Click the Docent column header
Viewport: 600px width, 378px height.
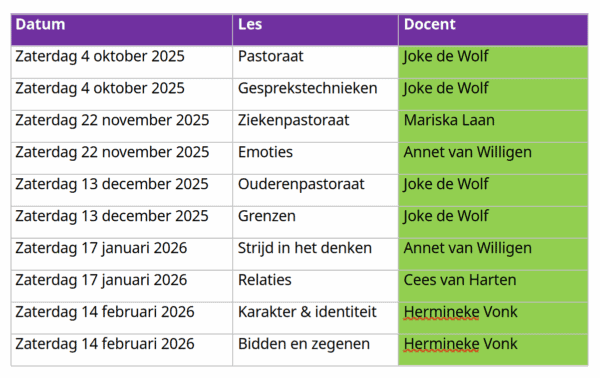(493, 30)
